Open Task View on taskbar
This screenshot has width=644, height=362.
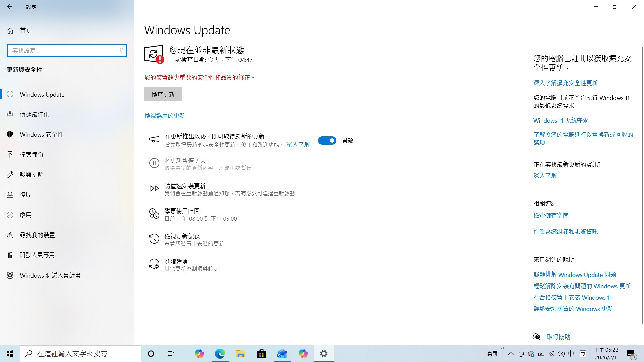pyautogui.click(x=171, y=354)
